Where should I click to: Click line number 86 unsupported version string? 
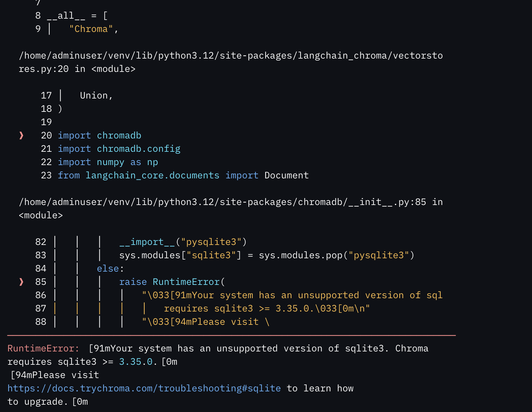(292, 295)
